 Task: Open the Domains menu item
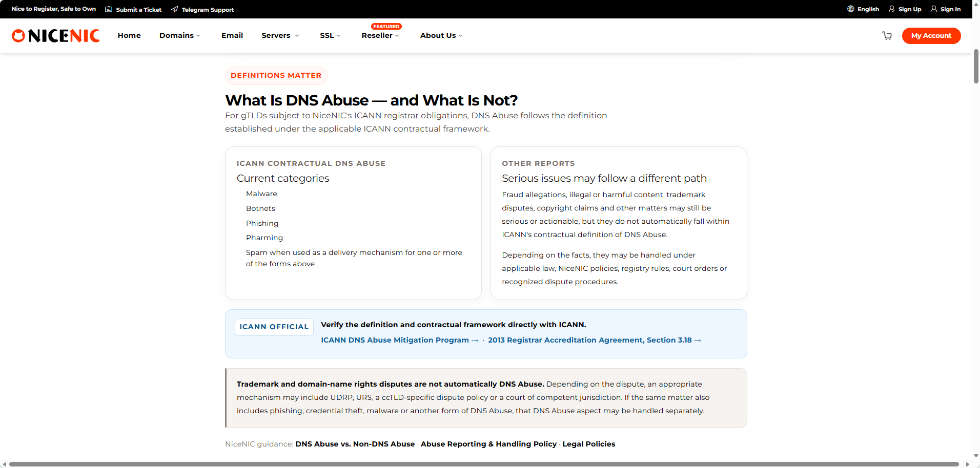pos(176,35)
